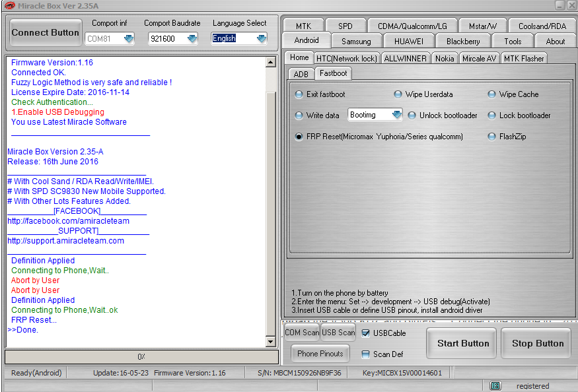This screenshot has width=578, height=392.
Task: Click the Connect Button
Action: pyautogui.click(x=46, y=33)
